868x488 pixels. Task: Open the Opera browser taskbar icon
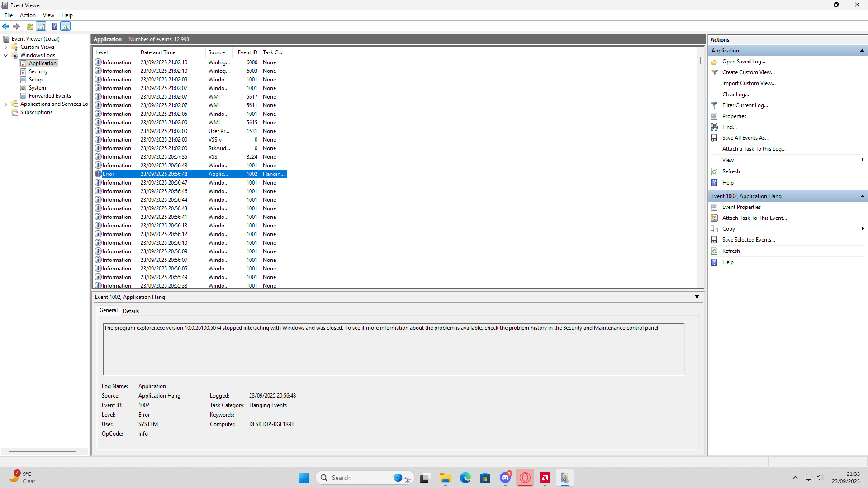[525, 478]
